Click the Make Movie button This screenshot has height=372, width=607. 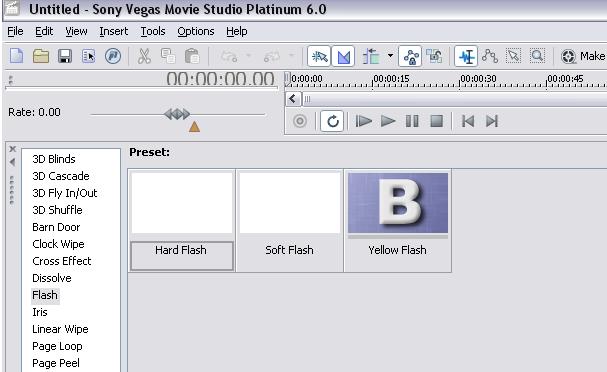583,57
